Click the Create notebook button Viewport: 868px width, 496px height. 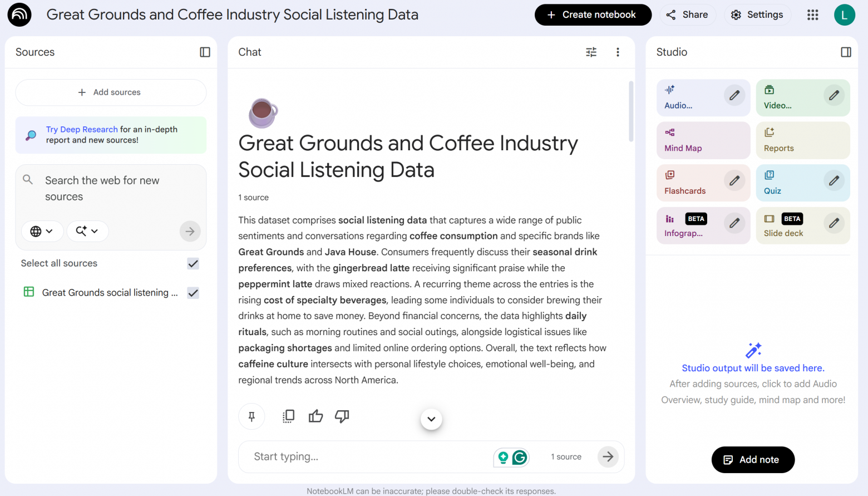coord(593,15)
